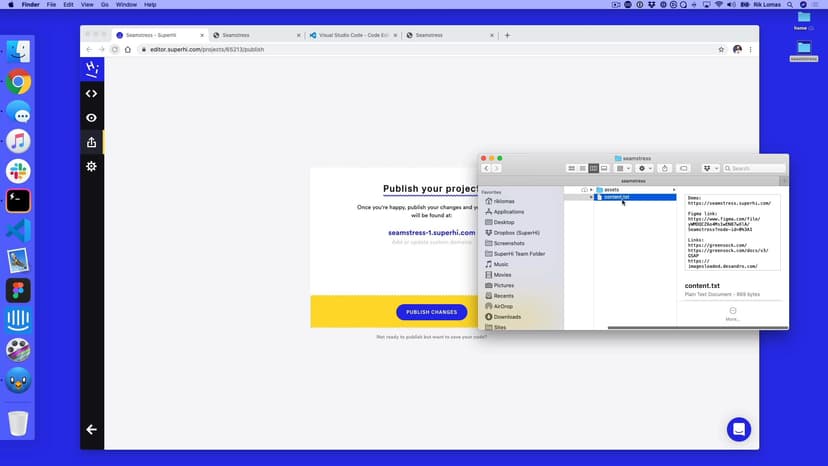Select the publish share icon in sidebar
Screen dimensions: 828x466
[91, 142]
